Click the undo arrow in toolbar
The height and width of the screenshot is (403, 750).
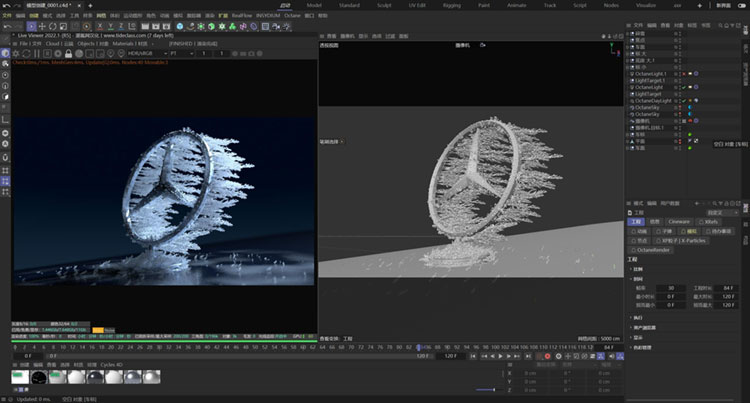click(7, 27)
